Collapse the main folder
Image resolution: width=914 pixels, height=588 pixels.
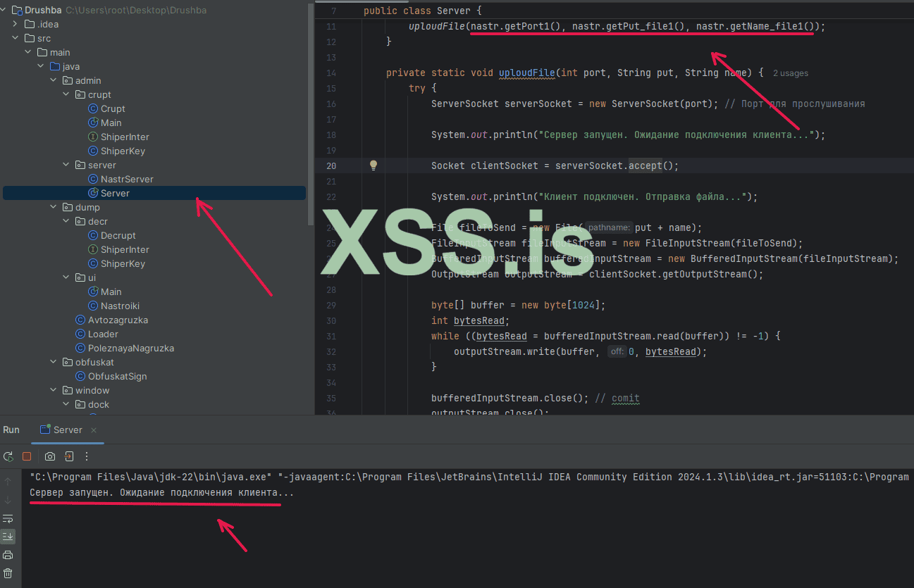pyautogui.click(x=29, y=52)
